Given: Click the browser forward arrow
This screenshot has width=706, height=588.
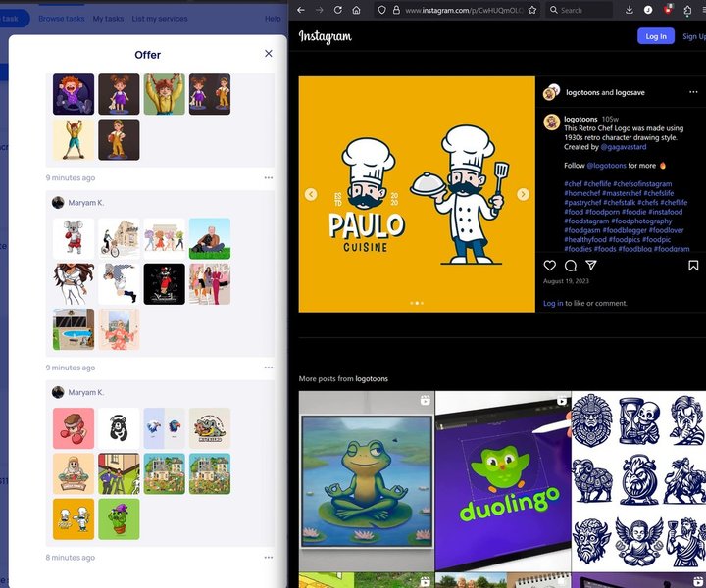Looking at the screenshot, I should click(x=320, y=10).
